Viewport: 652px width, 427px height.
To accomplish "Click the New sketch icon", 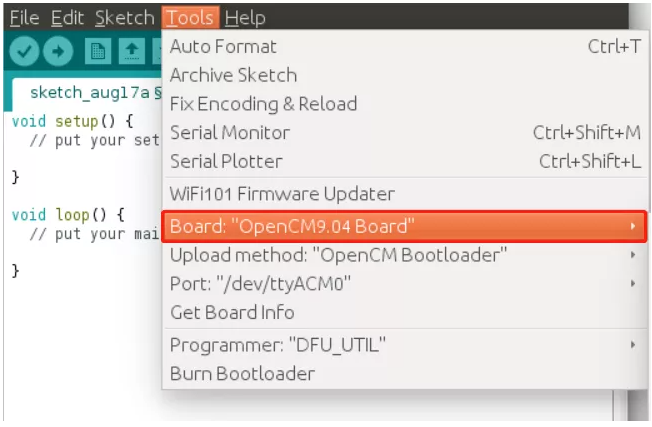I will click(x=97, y=51).
